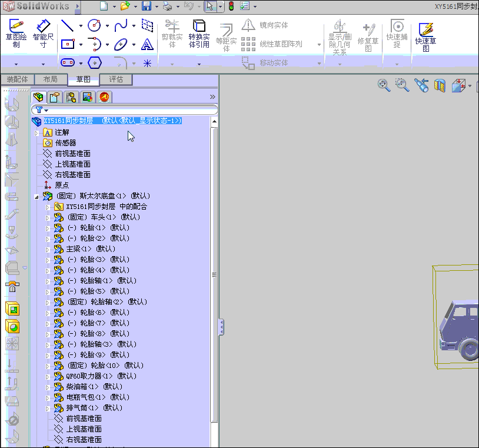479x448 pixels.
Task: Open the Spline tool dropdown arrow
Action: point(134,26)
